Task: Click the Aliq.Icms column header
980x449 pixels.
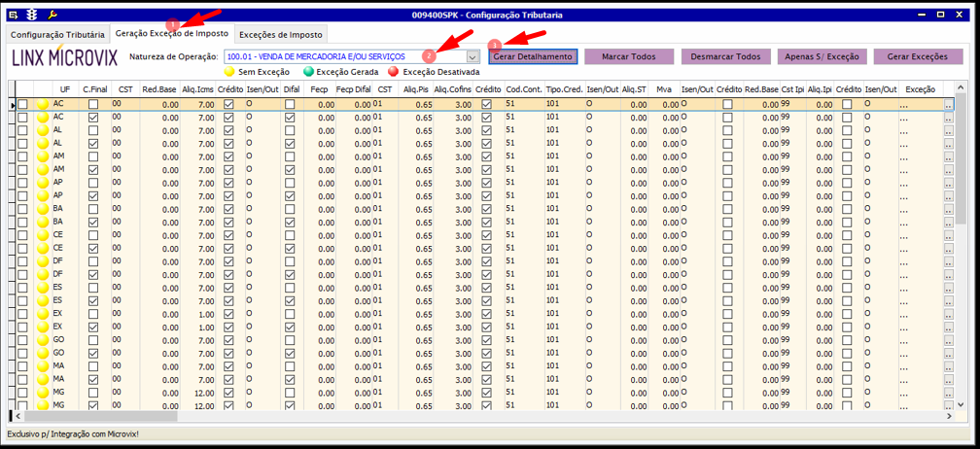Action: pyautogui.click(x=198, y=89)
